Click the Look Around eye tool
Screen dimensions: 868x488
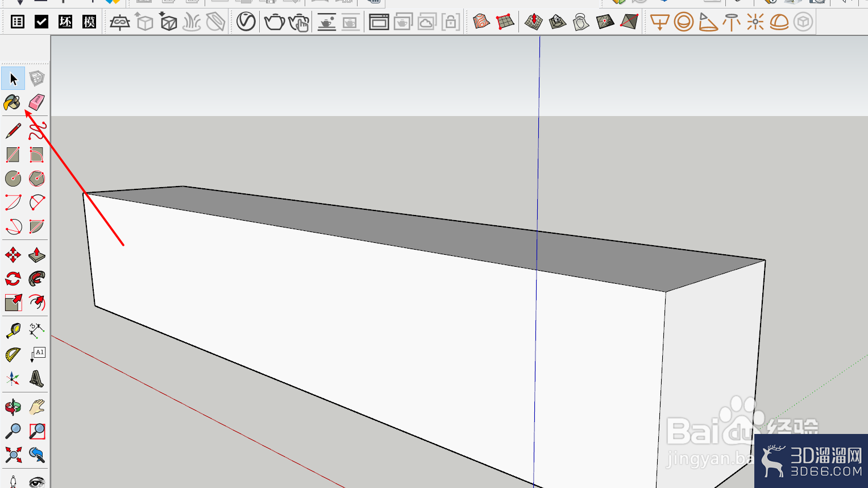pyautogui.click(x=37, y=482)
